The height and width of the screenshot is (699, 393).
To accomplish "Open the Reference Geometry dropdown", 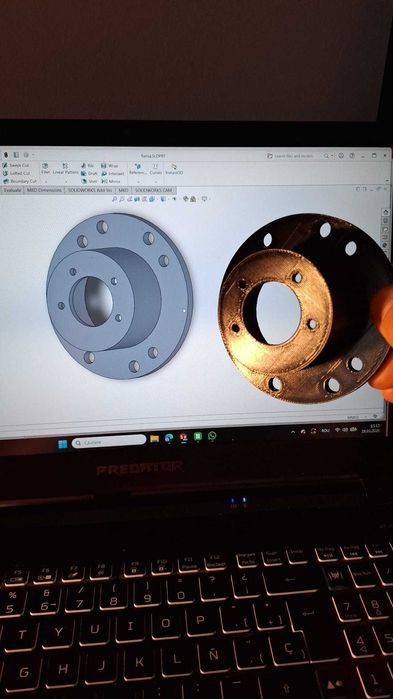I will coord(138,181).
